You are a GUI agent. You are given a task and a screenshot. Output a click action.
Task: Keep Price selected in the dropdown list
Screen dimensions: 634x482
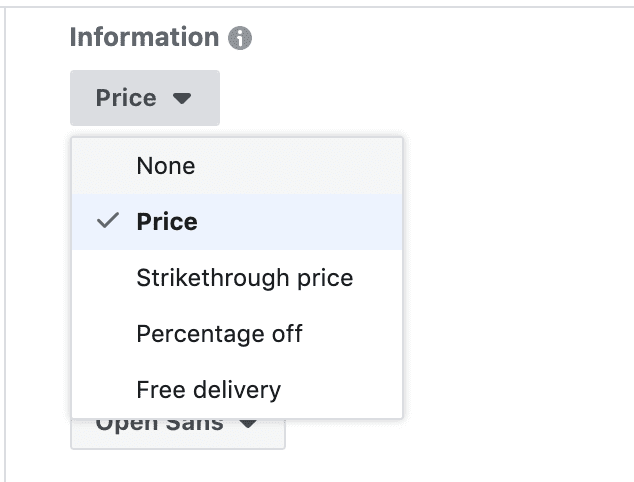tap(167, 222)
